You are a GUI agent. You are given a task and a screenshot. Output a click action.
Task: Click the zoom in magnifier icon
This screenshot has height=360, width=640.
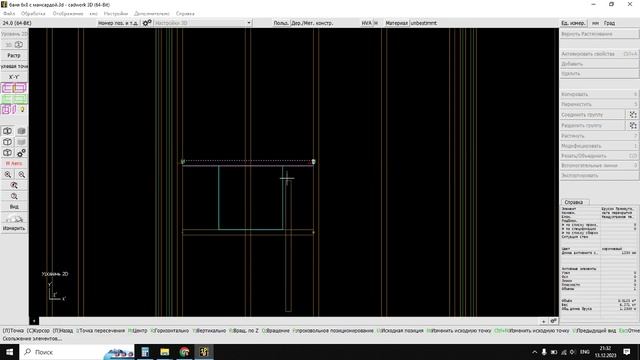point(7,175)
